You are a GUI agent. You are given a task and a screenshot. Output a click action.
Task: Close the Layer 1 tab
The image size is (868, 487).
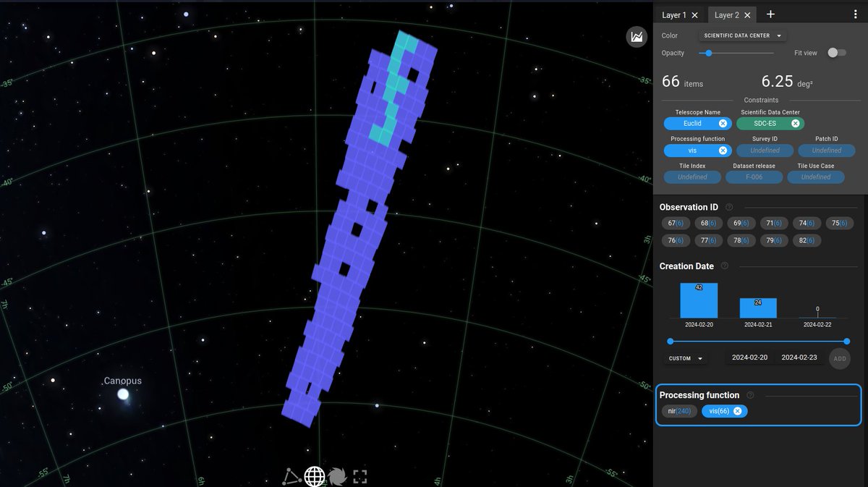694,15
